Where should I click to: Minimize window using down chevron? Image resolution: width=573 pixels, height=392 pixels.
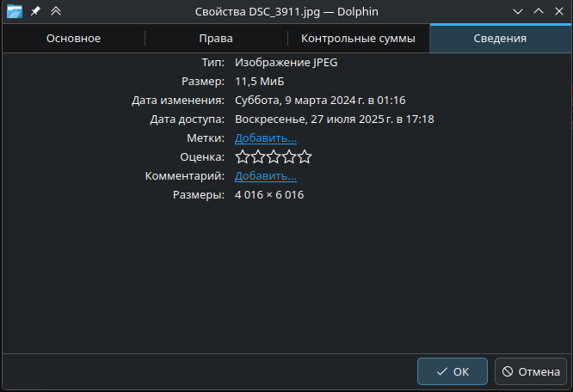[x=518, y=11]
